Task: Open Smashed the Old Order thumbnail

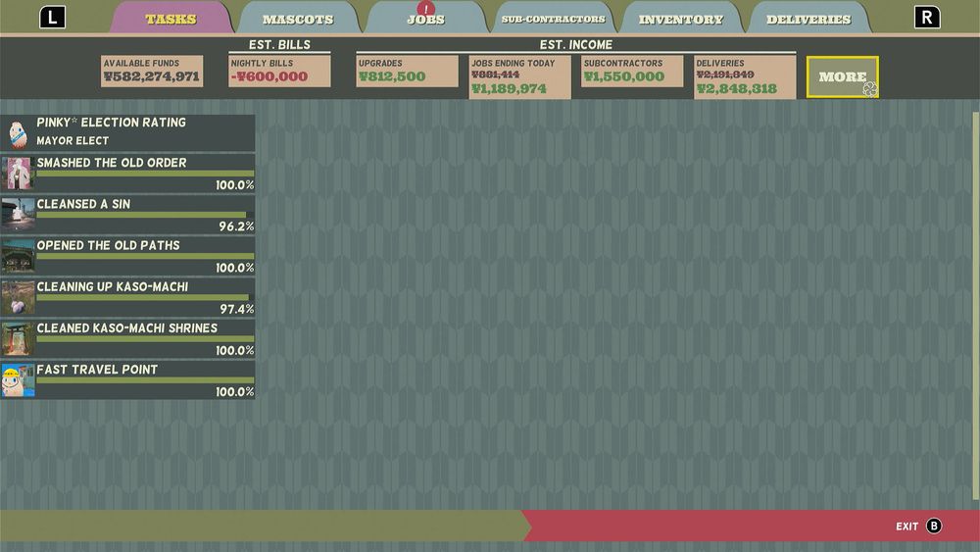Action: pyautogui.click(x=18, y=174)
